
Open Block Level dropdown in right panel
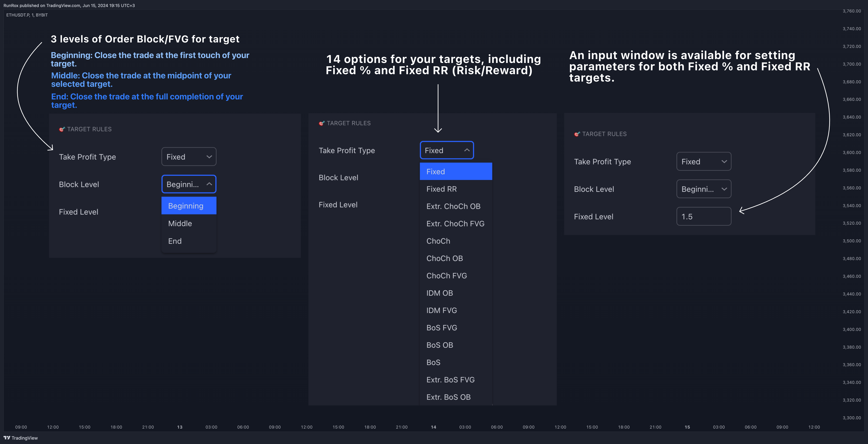click(704, 189)
